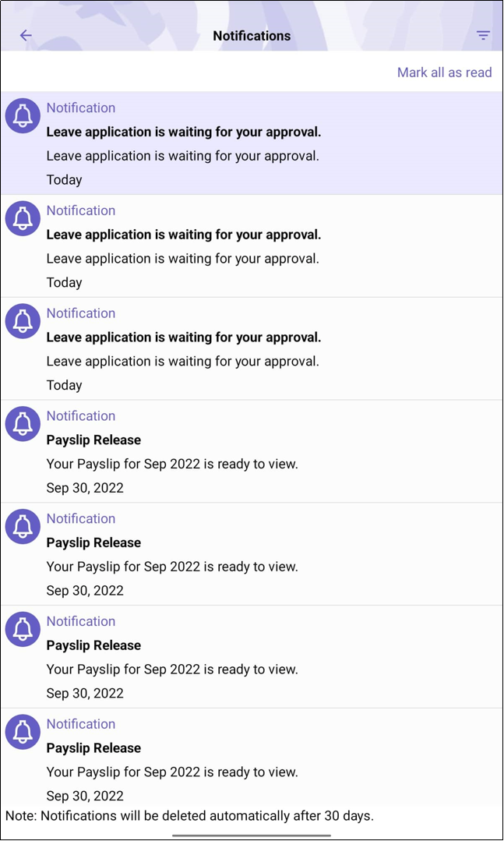Tap the Notification label on the first item
This screenshot has width=504, height=841.
tap(81, 108)
